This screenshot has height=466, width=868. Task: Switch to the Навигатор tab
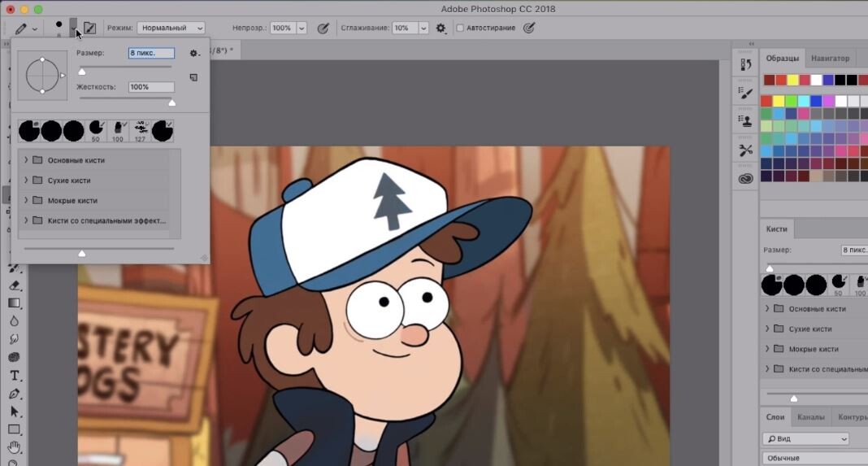(830, 59)
